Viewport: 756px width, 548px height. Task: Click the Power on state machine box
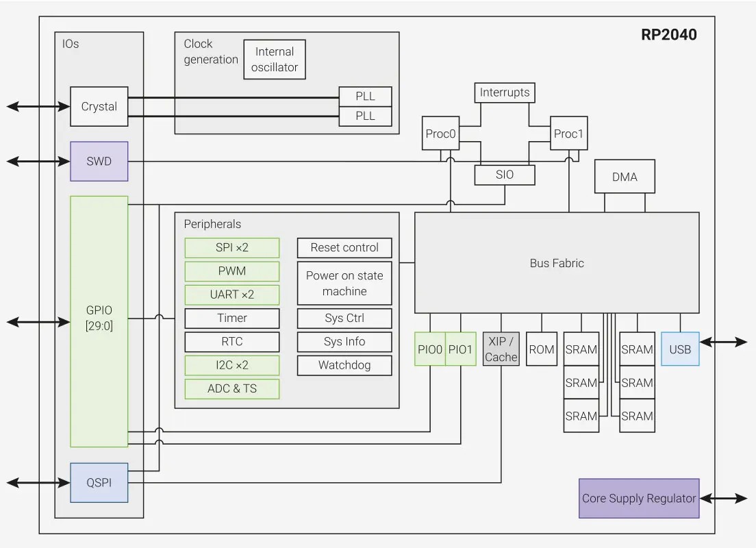(344, 283)
